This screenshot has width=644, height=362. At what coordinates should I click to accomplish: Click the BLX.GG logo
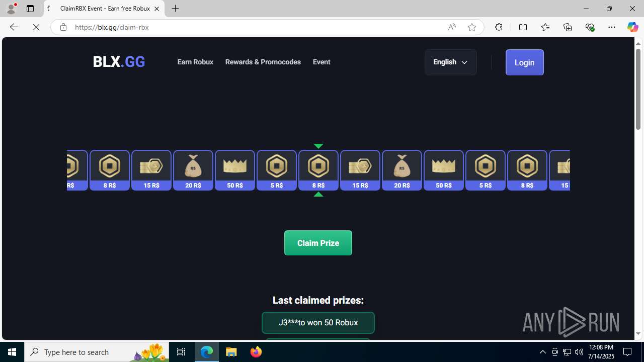click(119, 62)
